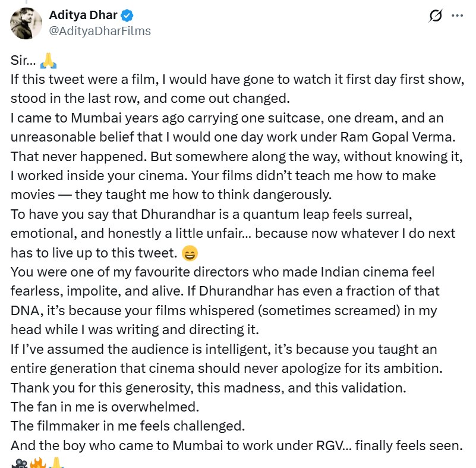Click the words "That never happened."
The width and height of the screenshot is (476, 468).
pos(69,157)
